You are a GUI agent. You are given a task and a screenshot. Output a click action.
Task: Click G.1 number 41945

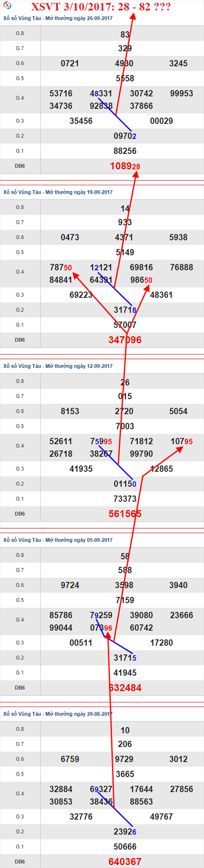pos(125,673)
